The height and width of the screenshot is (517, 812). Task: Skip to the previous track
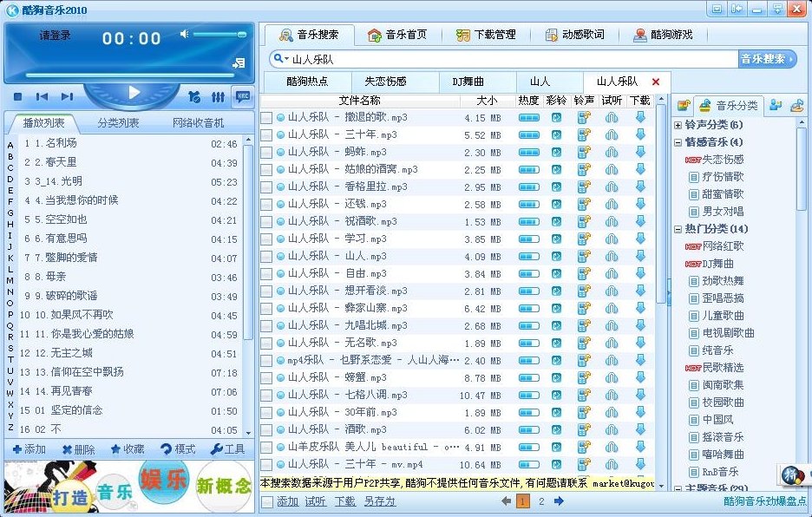[42, 96]
